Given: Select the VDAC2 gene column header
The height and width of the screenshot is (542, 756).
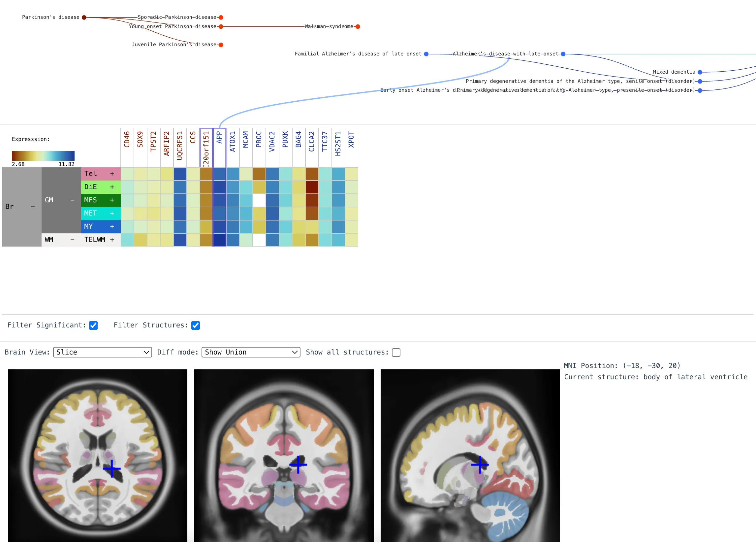Looking at the screenshot, I should coord(272,148).
